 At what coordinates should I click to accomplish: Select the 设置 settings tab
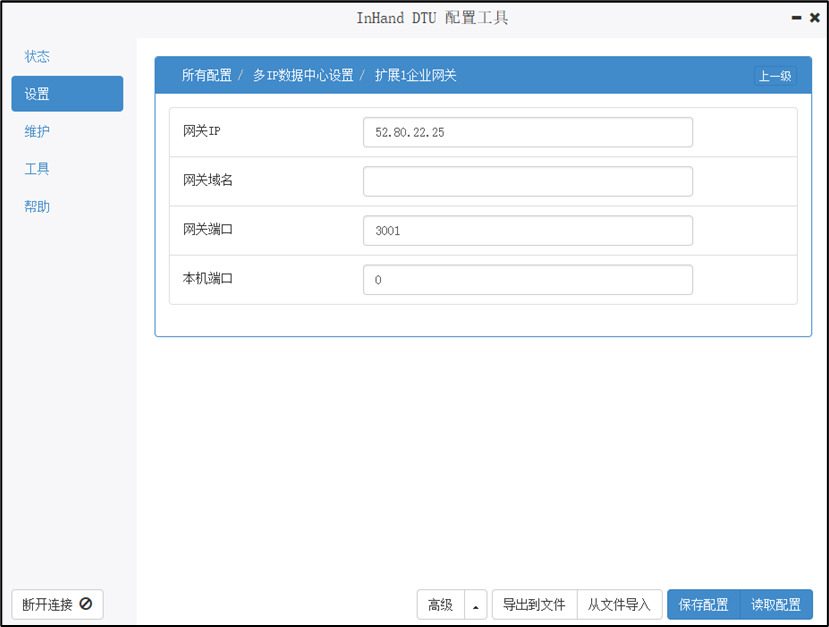click(67, 94)
